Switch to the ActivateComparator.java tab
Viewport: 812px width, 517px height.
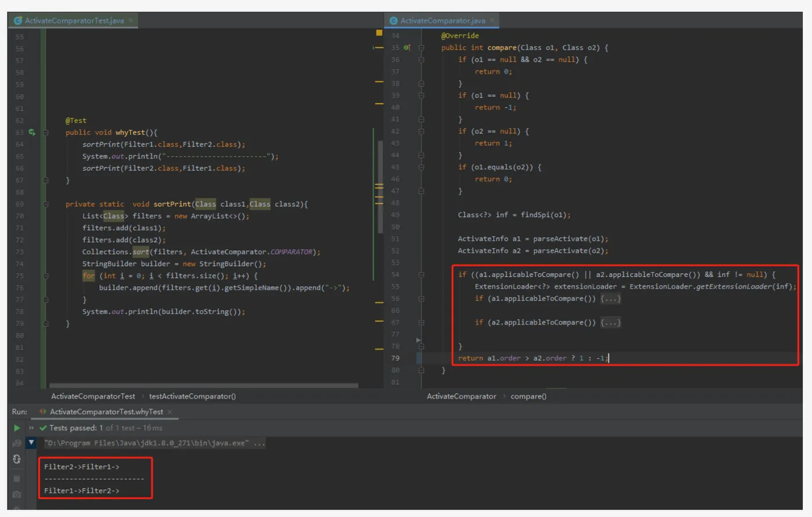[443, 20]
